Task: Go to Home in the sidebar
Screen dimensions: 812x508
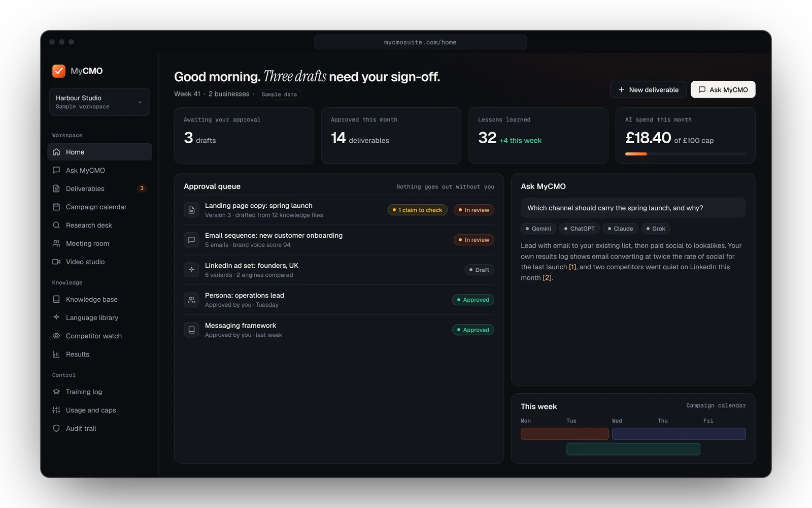Action: tap(99, 152)
